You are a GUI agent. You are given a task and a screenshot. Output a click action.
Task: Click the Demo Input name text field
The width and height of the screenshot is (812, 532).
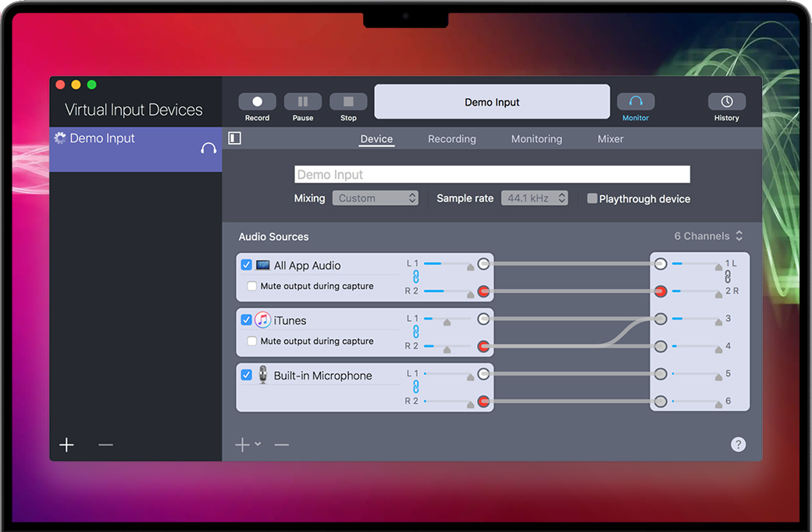(x=492, y=174)
